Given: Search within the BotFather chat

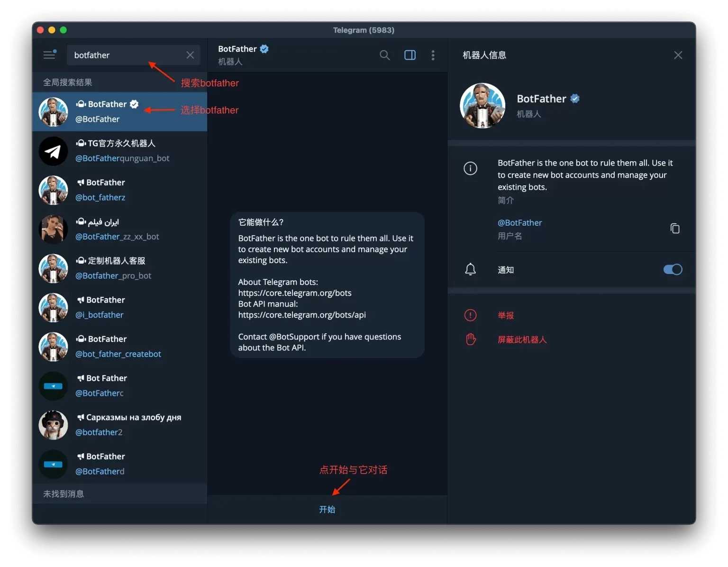Looking at the screenshot, I should [385, 55].
